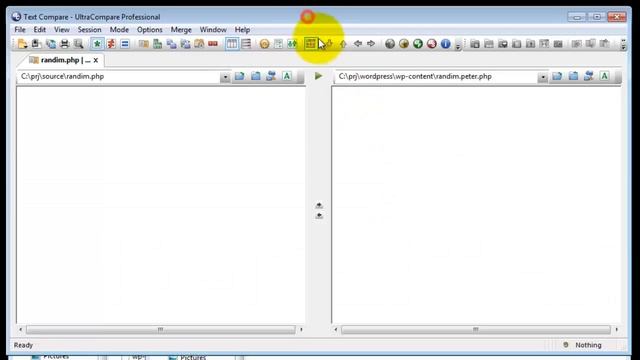640x360 pixels.
Task: Click the right file path field randim.peter.php
Action: click(x=436, y=77)
